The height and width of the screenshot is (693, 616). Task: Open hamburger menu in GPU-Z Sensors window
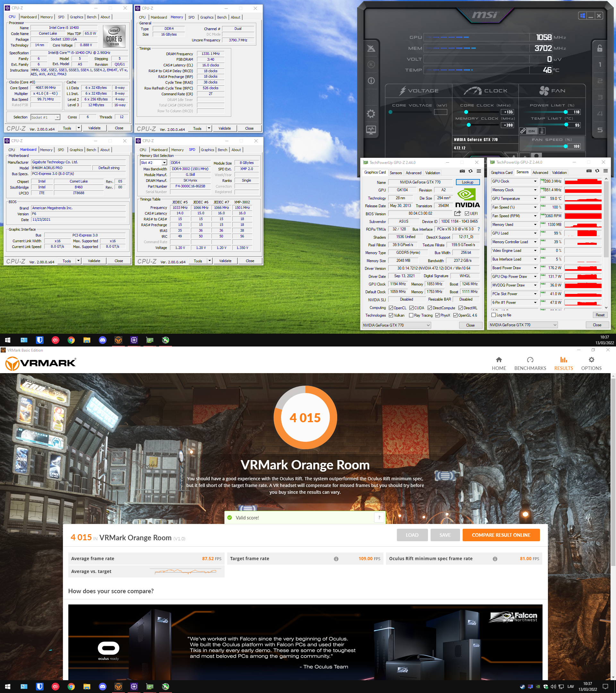[605, 171]
